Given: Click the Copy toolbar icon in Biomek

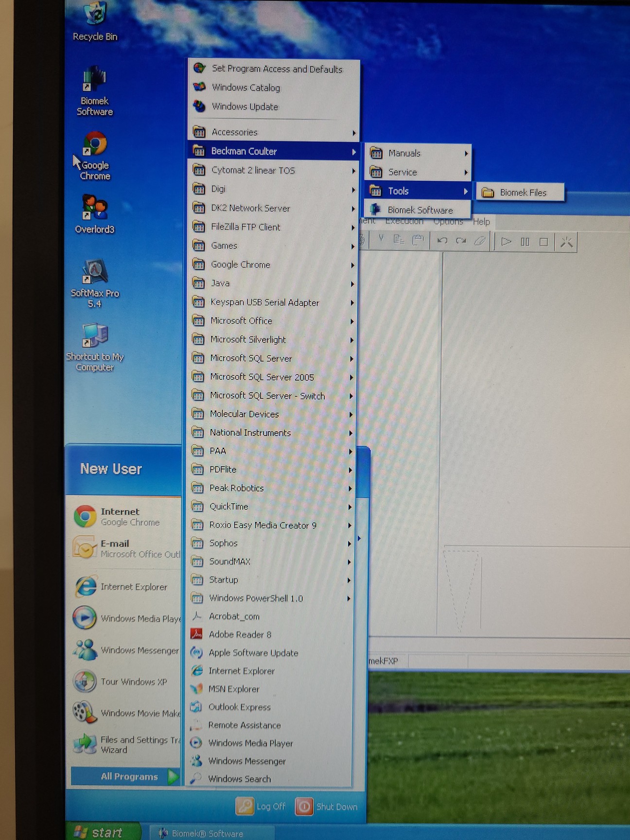Looking at the screenshot, I should point(399,239).
